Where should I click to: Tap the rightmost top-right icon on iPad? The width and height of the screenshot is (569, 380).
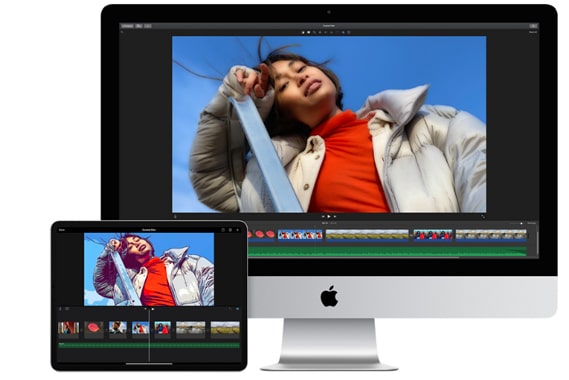pos(238,230)
